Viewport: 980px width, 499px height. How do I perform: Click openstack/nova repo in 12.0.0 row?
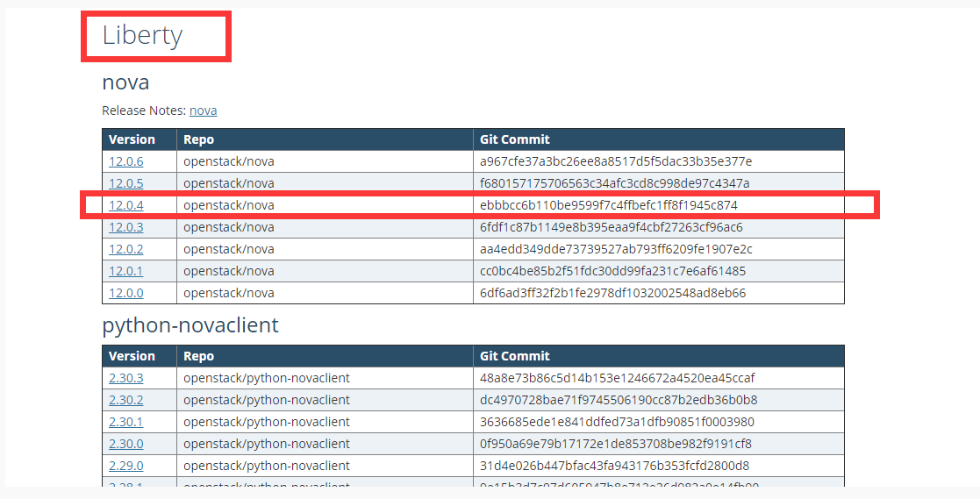click(229, 293)
